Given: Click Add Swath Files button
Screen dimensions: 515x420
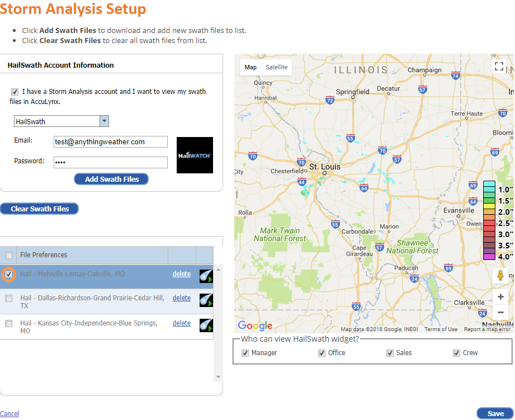Looking at the screenshot, I should [111, 179].
